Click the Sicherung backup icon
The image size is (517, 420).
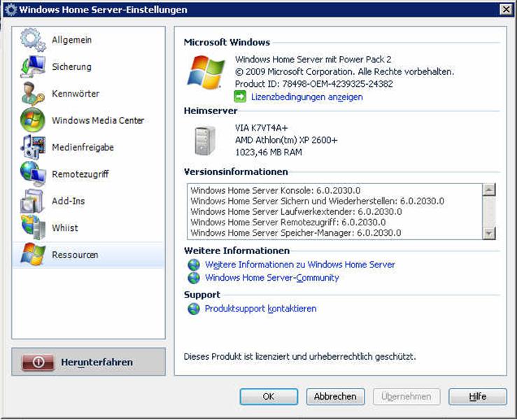click(x=33, y=66)
